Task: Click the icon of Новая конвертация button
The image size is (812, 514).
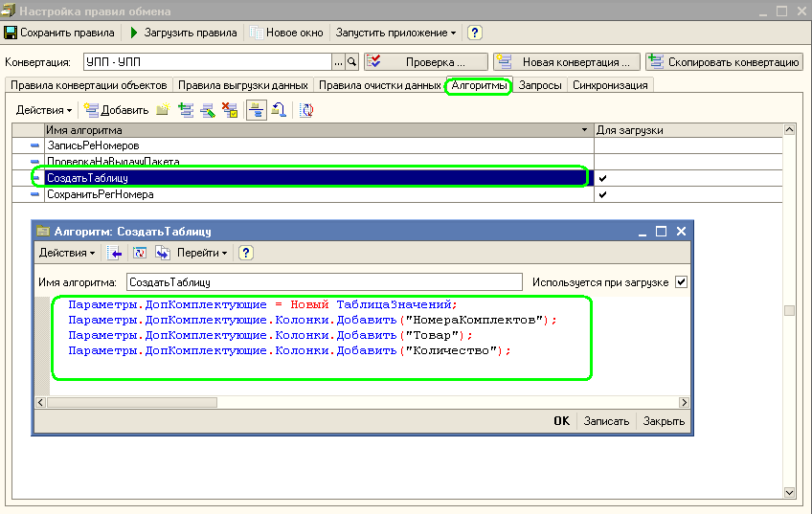Action: coord(504,61)
